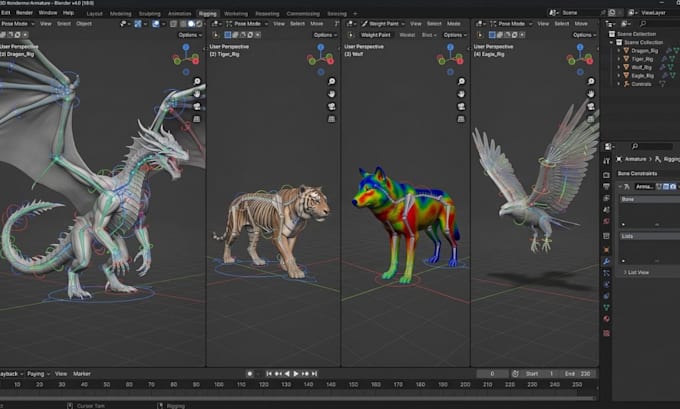Click timeline horizontal scrollbar
This screenshot has width=680, height=409.
pyautogui.click(x=298, y=397)
